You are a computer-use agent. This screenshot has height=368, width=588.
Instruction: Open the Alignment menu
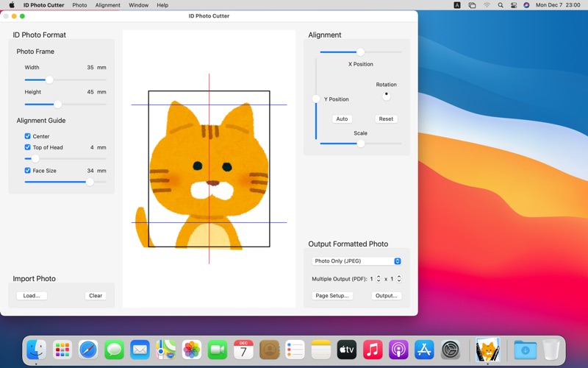pos(107,5)
